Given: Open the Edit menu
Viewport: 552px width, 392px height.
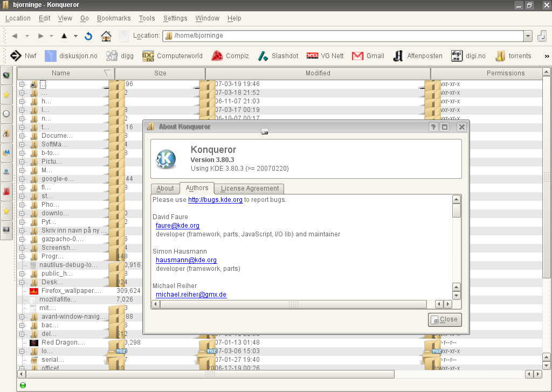Looking at the screenshot, I should click(x=44, y=18).
